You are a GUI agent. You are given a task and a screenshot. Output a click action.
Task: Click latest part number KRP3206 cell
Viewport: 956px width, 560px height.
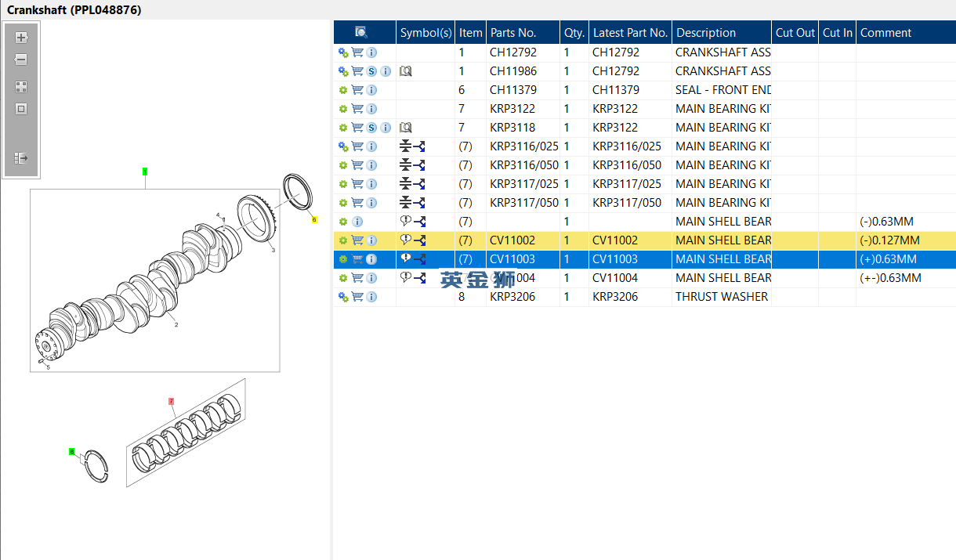click(x=630, y=297)
